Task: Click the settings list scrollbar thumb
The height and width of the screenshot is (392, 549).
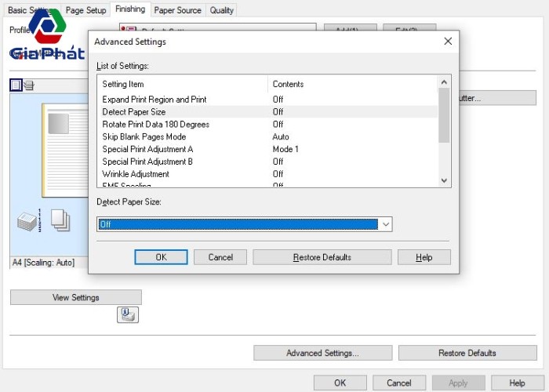Action: pyautogui.click(x=444, y=115)
